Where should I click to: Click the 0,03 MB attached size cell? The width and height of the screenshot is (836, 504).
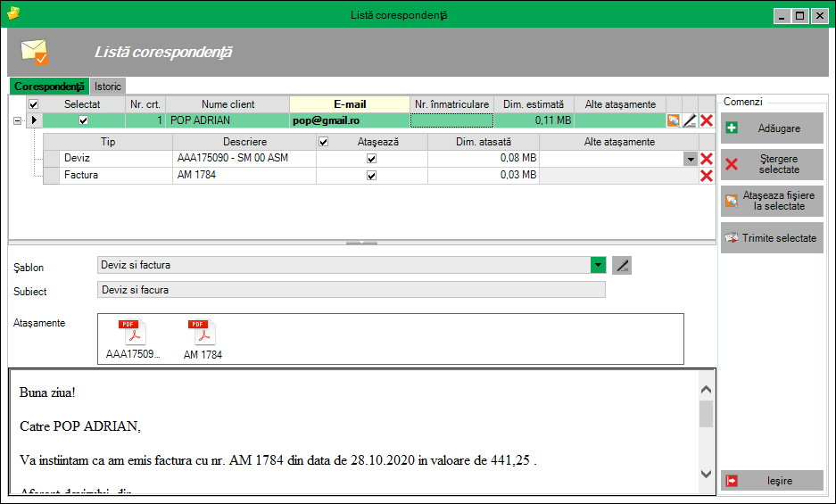tap(484, 175)
